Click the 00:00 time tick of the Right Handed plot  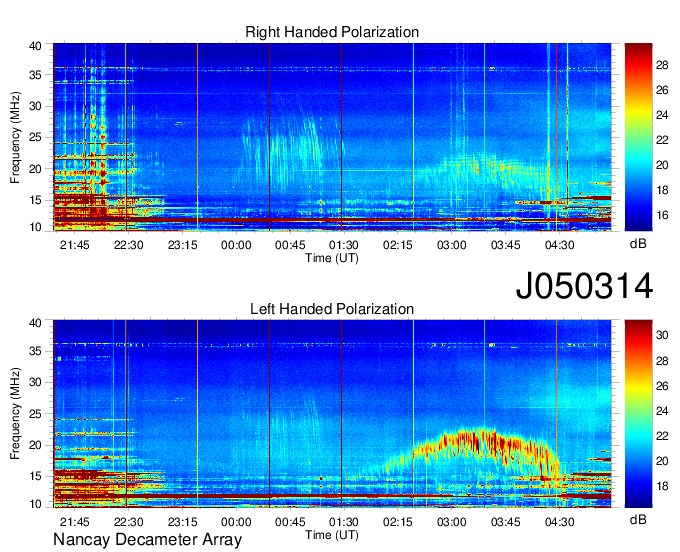(236, 245)
